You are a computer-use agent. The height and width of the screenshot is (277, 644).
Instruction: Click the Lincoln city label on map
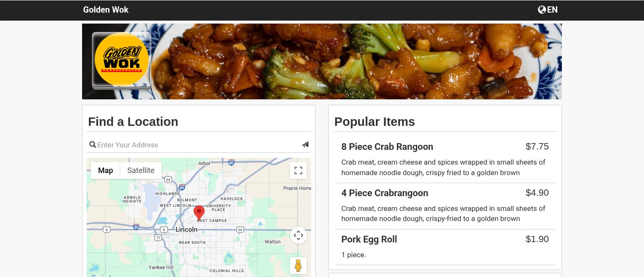[x=186, y=229]
